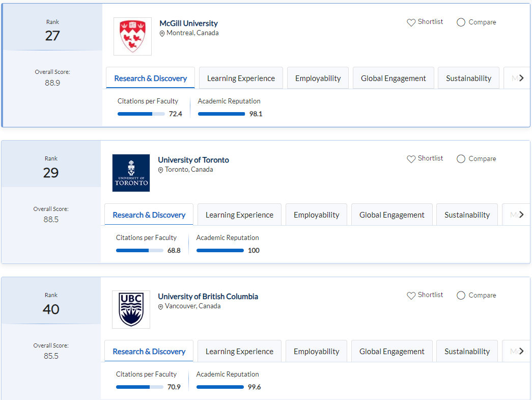The height and width of the screenshot is (400, 532).
Task: Click the McGill University crest logo
Action: click(x=132, y=36)
